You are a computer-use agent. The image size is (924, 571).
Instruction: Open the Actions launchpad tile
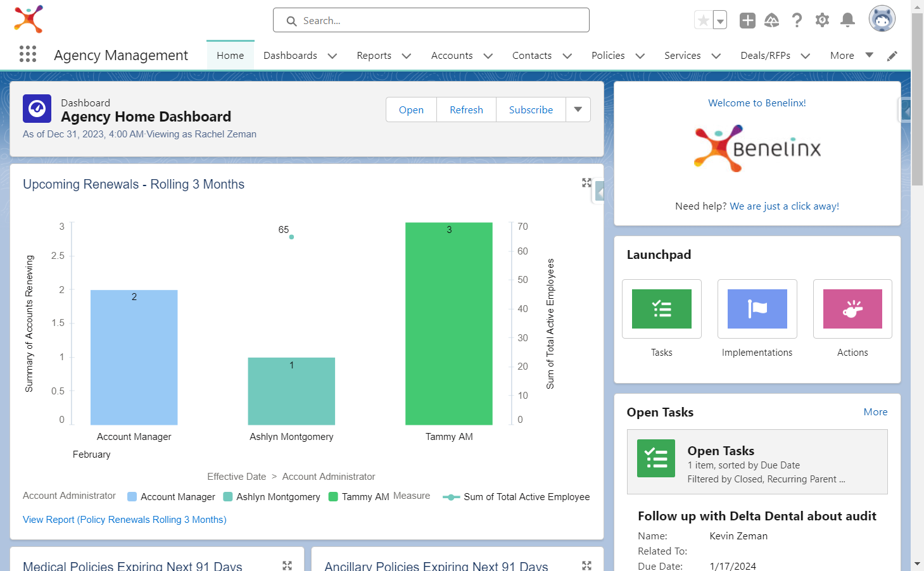[x=852, y=309]
